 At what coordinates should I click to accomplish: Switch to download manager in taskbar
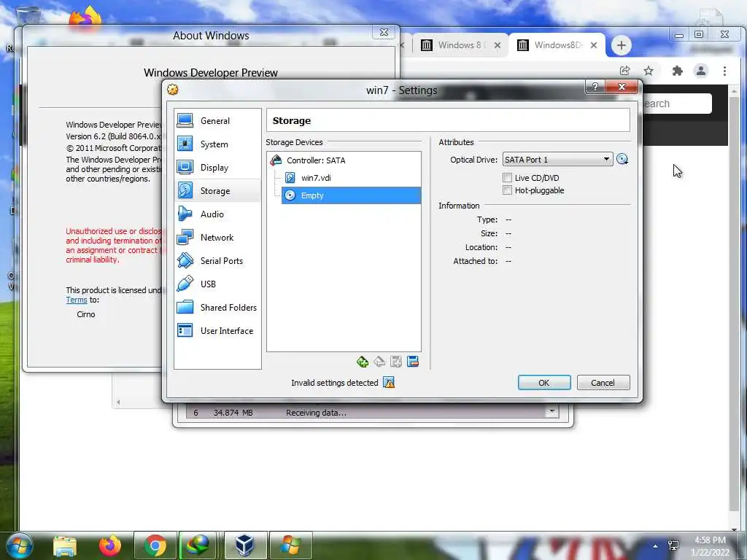(200, 545)
